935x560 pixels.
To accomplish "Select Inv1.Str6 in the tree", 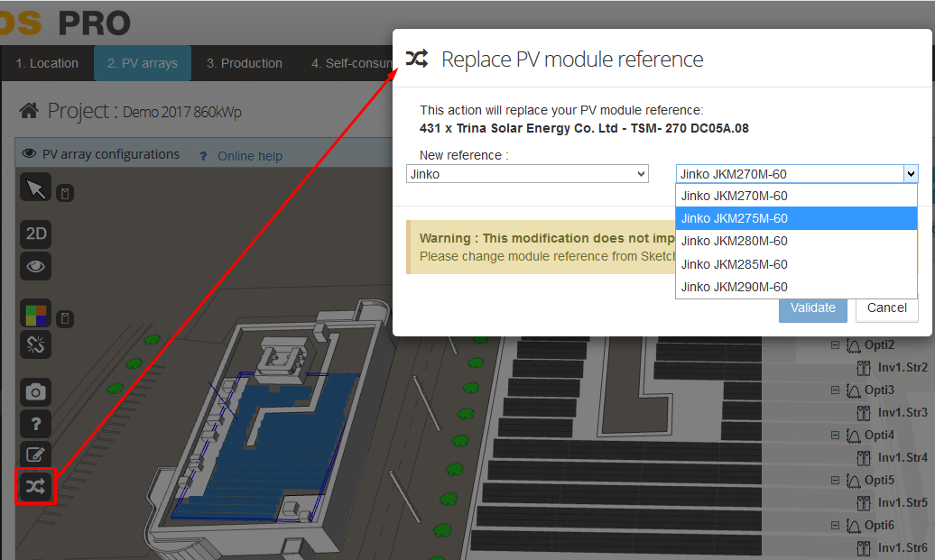I will pyautogui.click(x=903, y=547).
